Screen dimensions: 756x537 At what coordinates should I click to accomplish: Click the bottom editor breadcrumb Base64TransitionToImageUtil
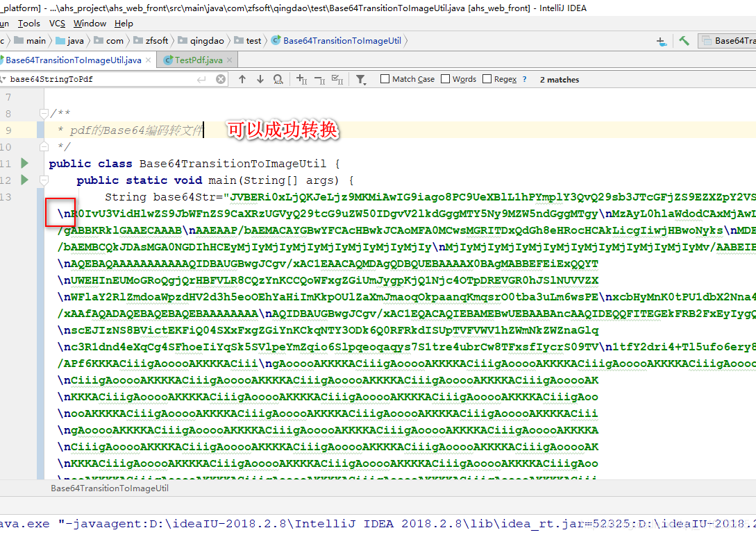pyautogui.click(x=110, y=488)
